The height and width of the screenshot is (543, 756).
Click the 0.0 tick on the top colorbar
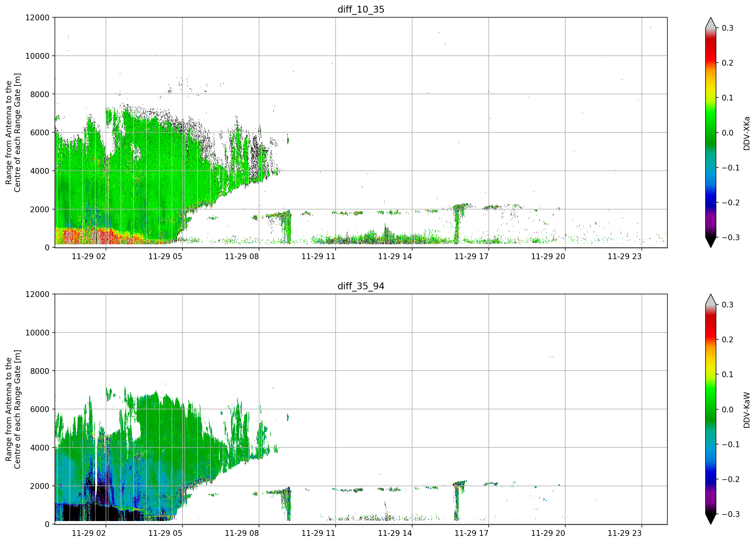click(728, 133)
